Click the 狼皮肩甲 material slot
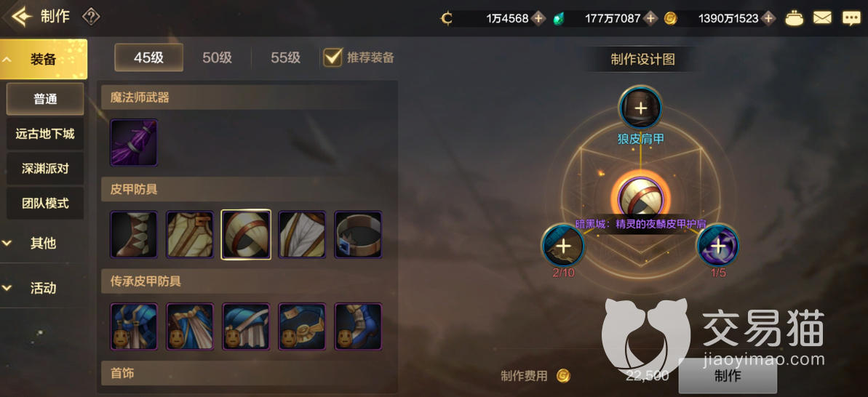Viewport: 868px width, 397px height. (x=640, y=108)
